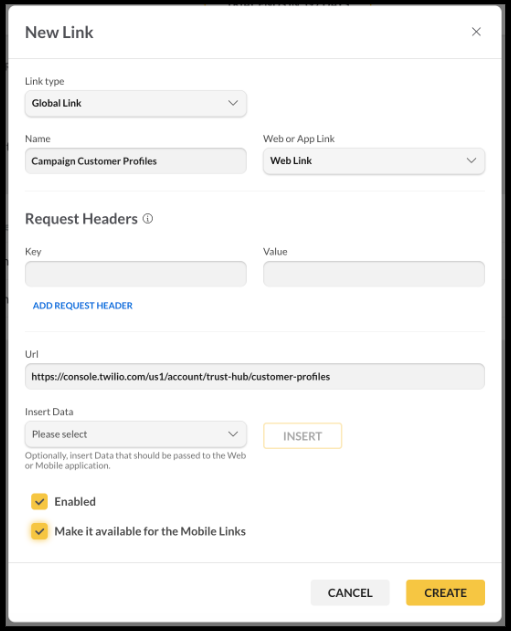Open the Link type dropdown
The image size is (511, 631).
tap(136, 103)
